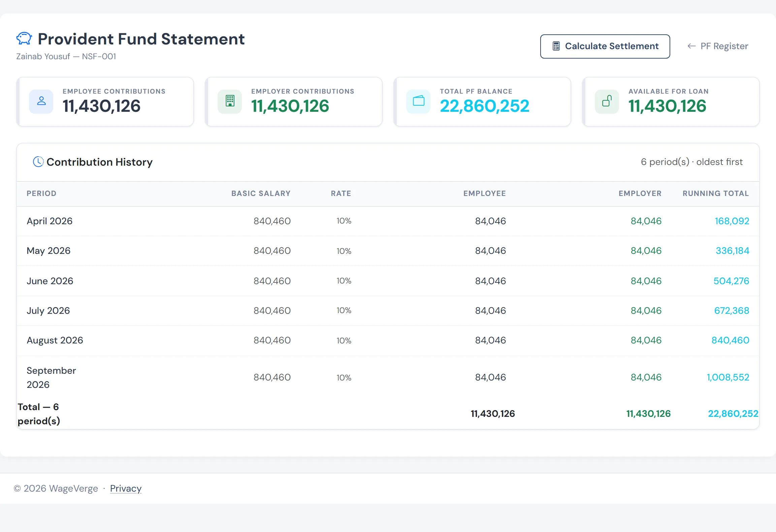Go back via the PF Register link
Viewport: 776px width, 532px height.
(718, 46)
